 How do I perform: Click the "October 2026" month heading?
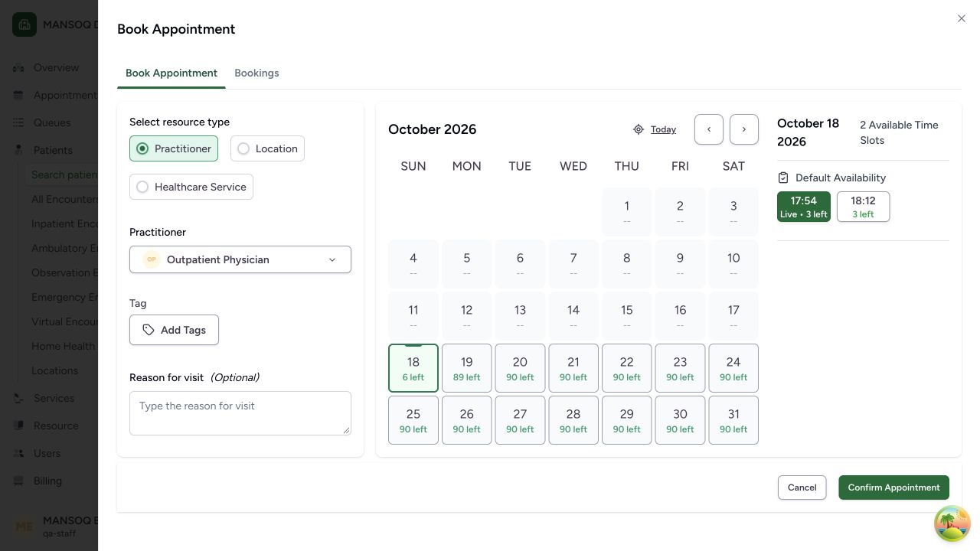tap(433, 129)
